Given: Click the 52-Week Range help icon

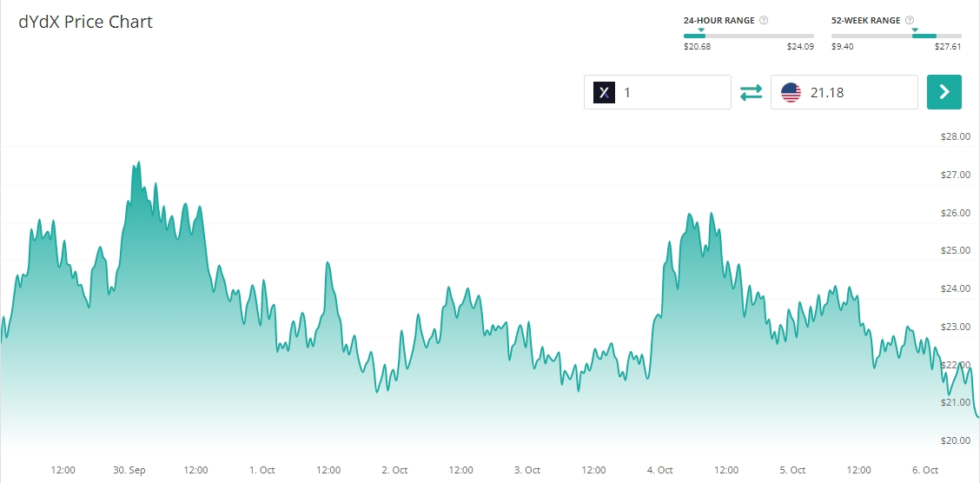Looking at the screenshot, I should tap(910, 20).
